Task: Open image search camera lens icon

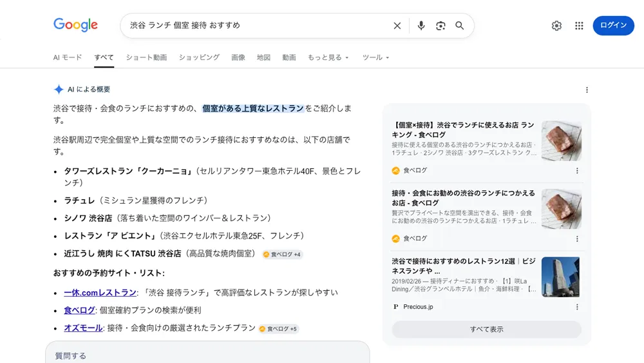Action: point(440,26)
